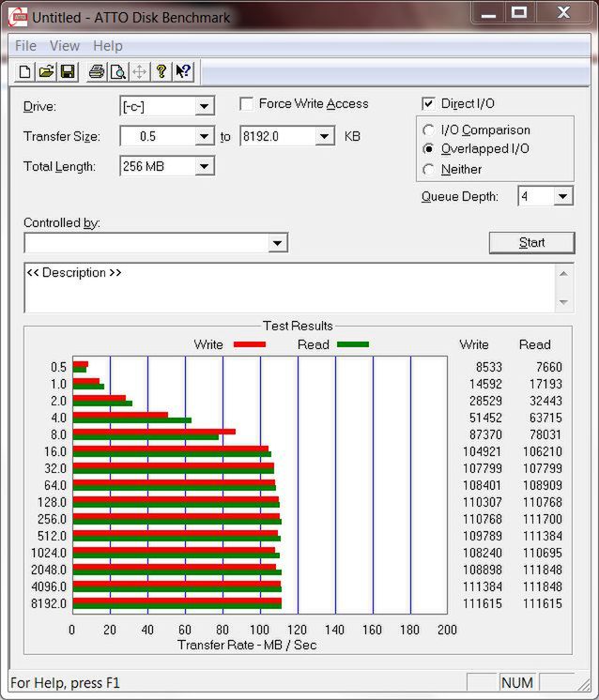Click the 'For Help, press F1' status text

pyautogui.click(x=65, y=683)
